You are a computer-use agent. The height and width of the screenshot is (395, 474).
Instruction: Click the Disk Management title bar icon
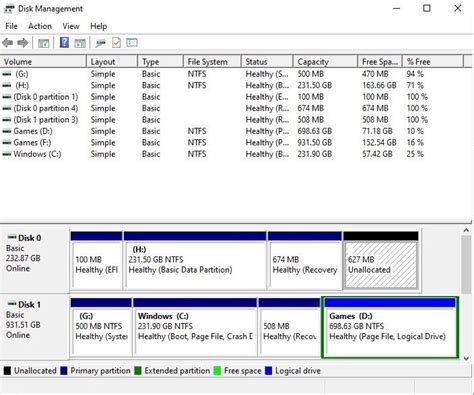(x=9, y=9)
